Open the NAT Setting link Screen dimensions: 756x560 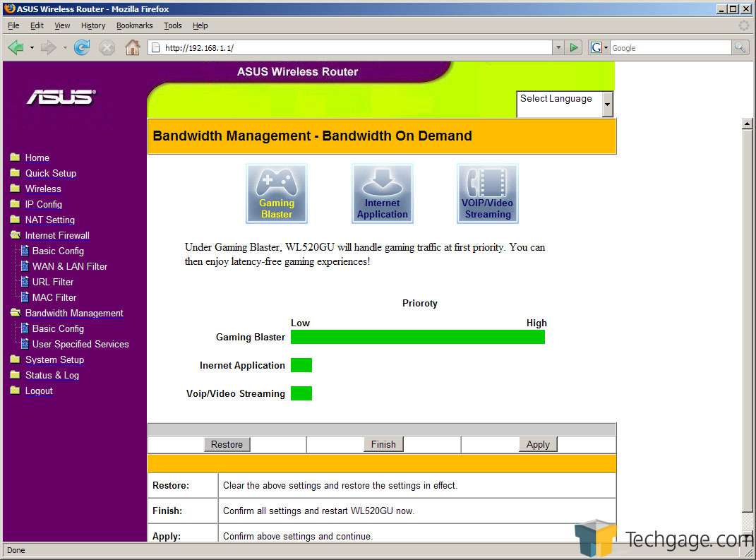tap(49, 220)
